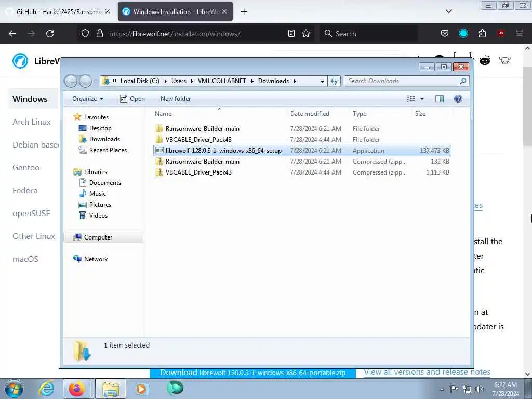
Task: Select Other Linux in page sidebar
Action: [34, 236]
